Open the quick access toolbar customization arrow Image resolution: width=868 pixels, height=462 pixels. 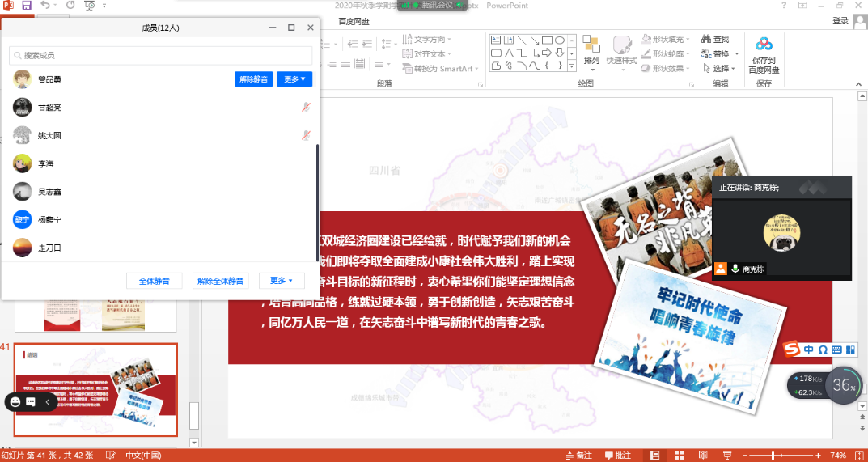tap(104, 6)
